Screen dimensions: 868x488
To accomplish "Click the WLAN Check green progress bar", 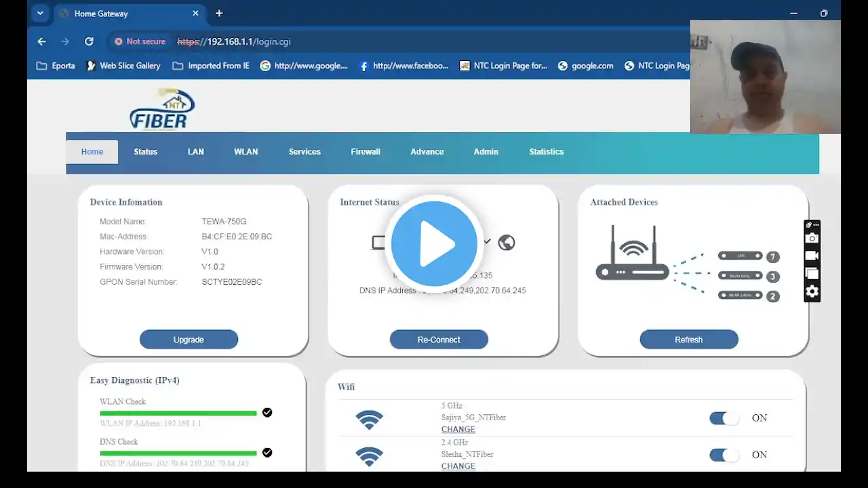I will 178,413.
